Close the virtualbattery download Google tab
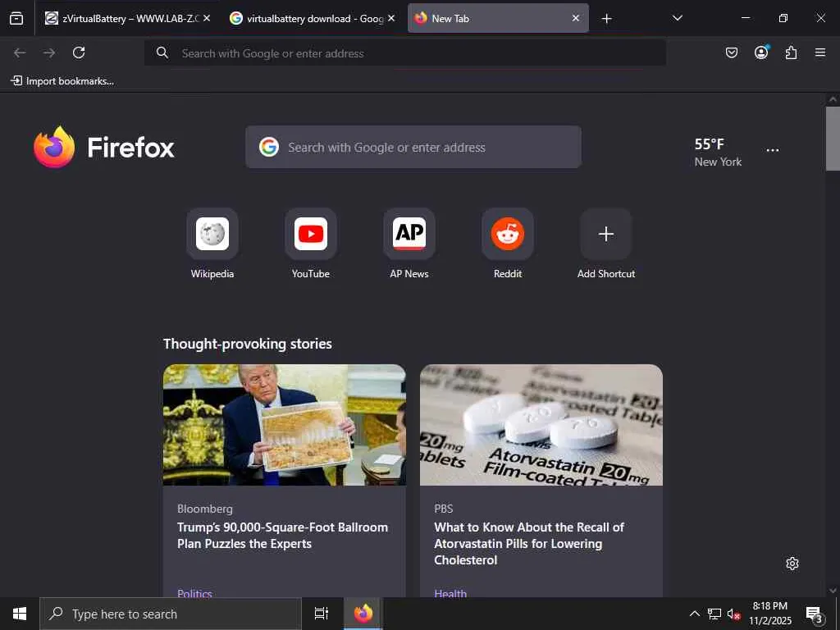840x630 pixels. (x=391, y=18)
